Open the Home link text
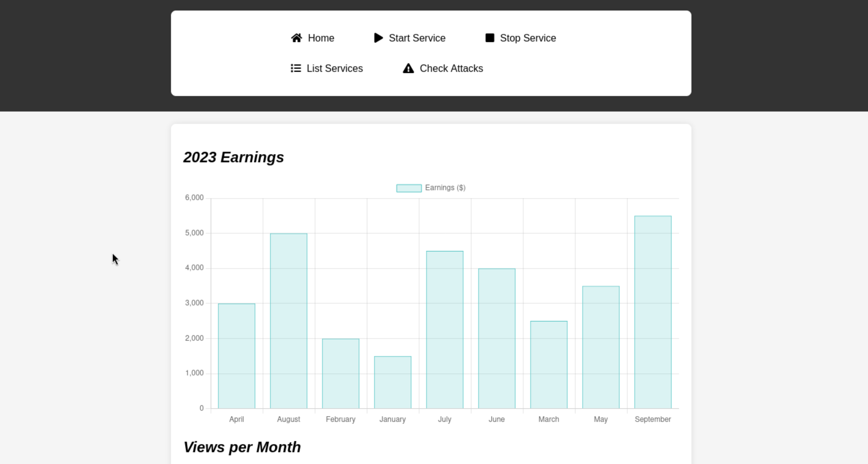 pyautogui.click(x=321, y=38)
